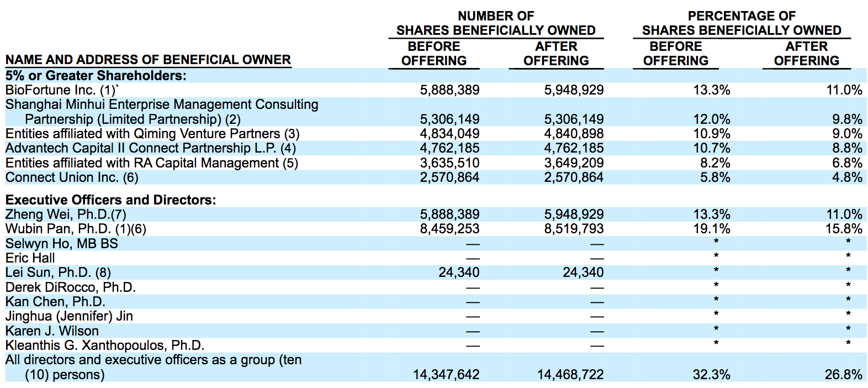
Task: Select Wubin Pan's before-offering shares 8,459,253
Action: 449,229
